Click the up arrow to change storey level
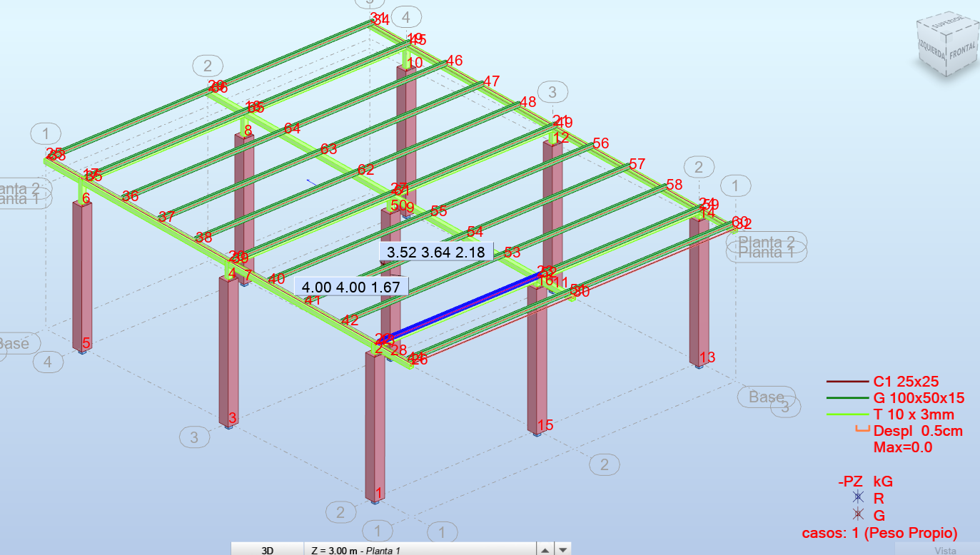Image resolution: width=980 pixels, height=555 pixels. [x=545, y=549]
